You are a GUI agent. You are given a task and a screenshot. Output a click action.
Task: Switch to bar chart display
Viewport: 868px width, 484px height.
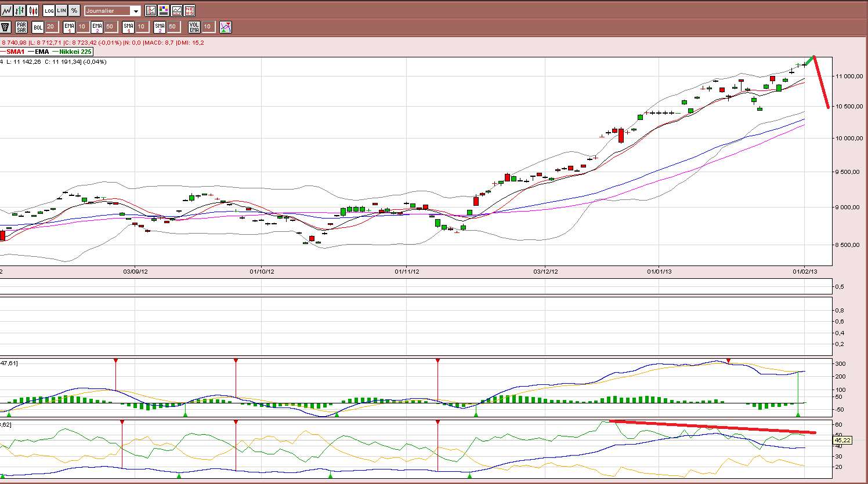pos(20,10)
